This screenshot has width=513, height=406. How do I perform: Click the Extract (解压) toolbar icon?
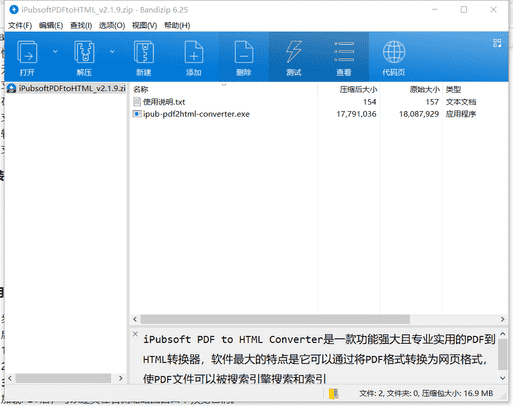(x=84, y=52)
